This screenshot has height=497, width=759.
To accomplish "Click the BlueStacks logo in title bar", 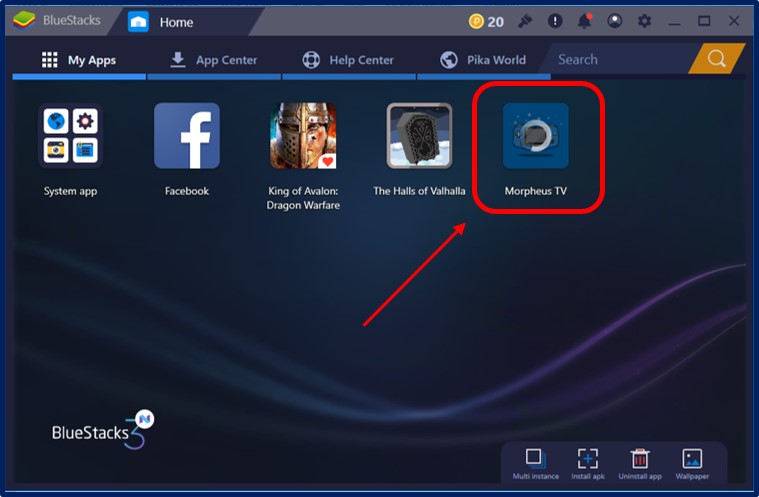I will point(24,20).
